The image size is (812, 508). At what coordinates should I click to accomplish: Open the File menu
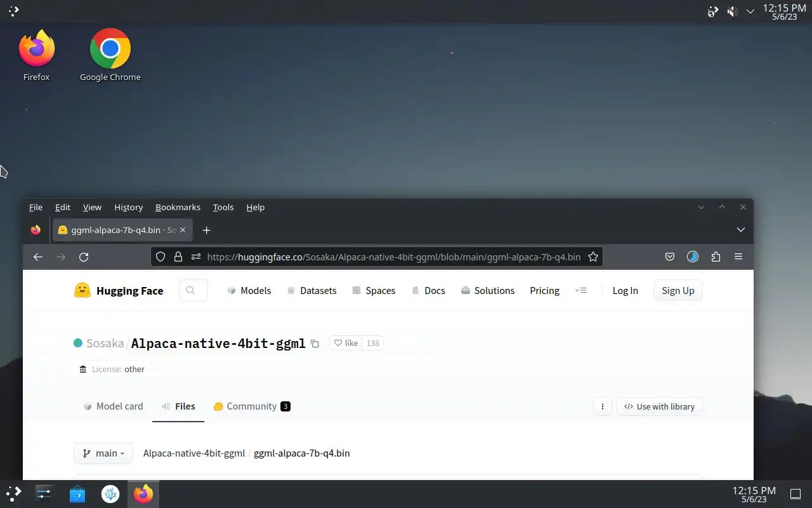36,207
